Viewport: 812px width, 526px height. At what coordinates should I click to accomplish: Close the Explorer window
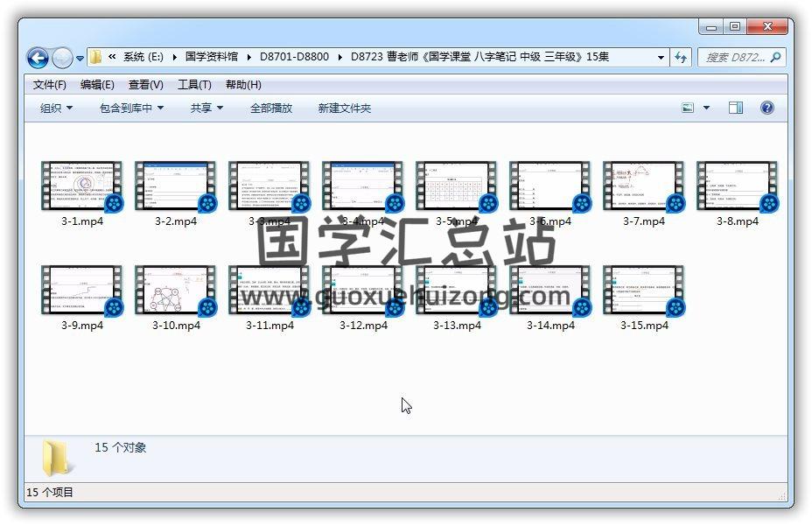coord(767,26)
